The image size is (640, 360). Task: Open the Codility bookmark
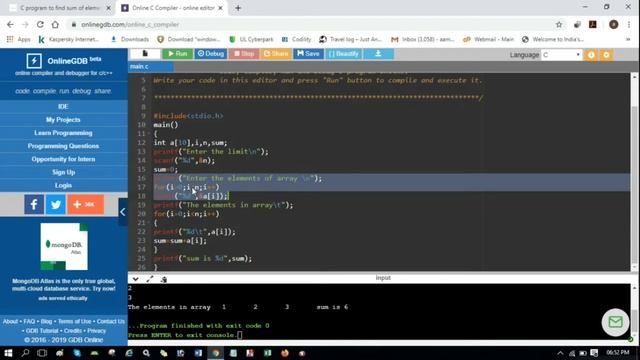[296, 39]
